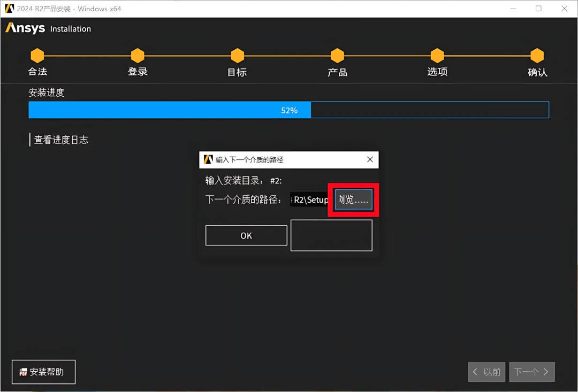This screenshot has height=392, width=578.
Task: Click the 安装进度 heading
Action: [47, 93]
